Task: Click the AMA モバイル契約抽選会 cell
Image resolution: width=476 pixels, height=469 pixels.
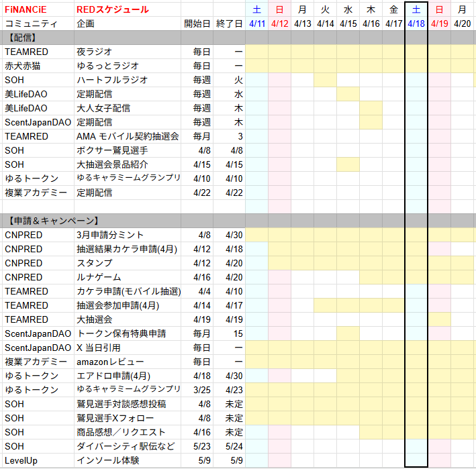Action: 128,136
